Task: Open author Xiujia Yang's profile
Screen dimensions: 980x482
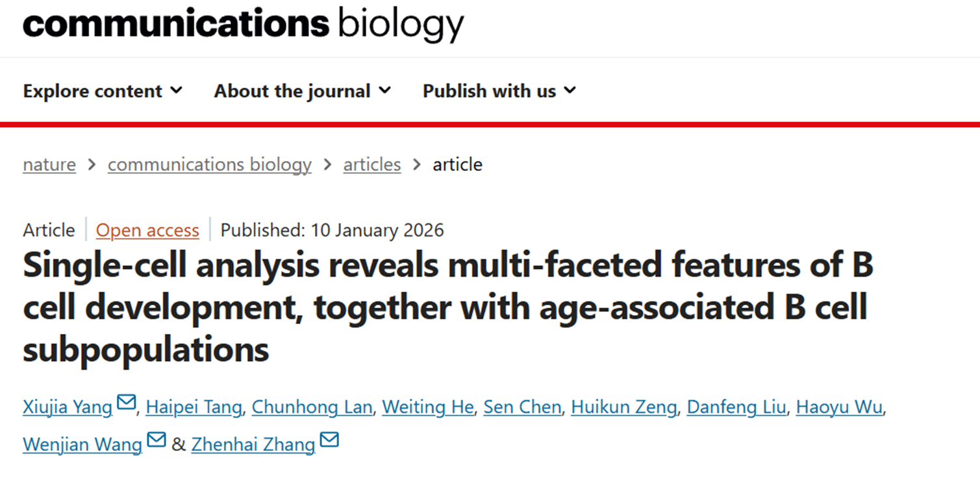Action: point(68,407)
